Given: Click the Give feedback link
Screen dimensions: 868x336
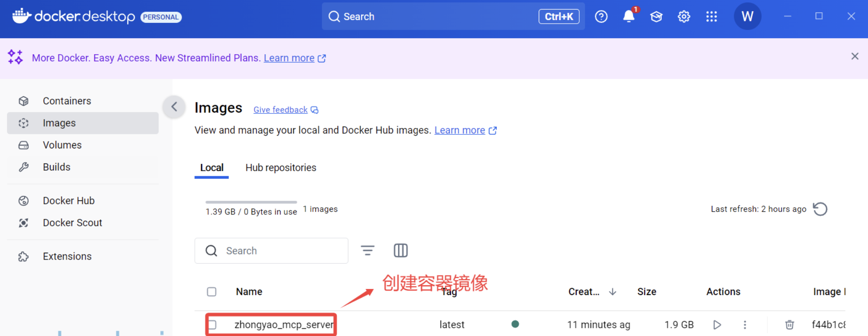Looking at the screenshot, I should click(x=286, y=110).
